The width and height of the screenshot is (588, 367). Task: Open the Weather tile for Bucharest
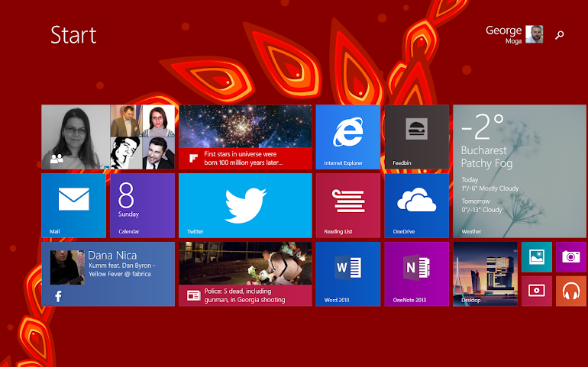coord(519,172)
